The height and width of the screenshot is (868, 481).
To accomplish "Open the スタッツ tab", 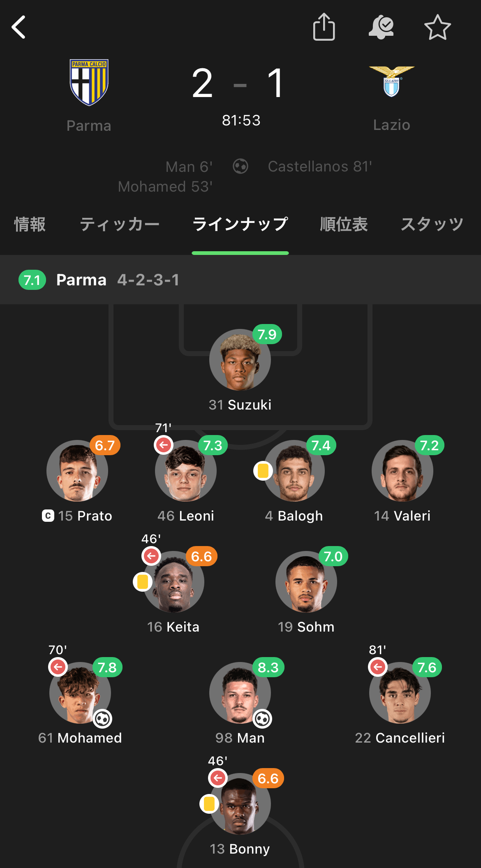I will pos(432,225).
